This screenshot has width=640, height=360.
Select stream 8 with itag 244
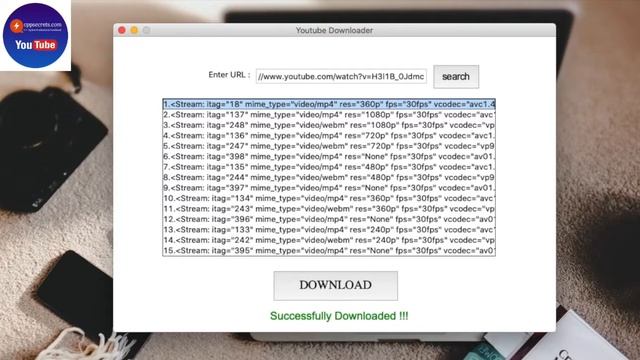pos(329,178)
